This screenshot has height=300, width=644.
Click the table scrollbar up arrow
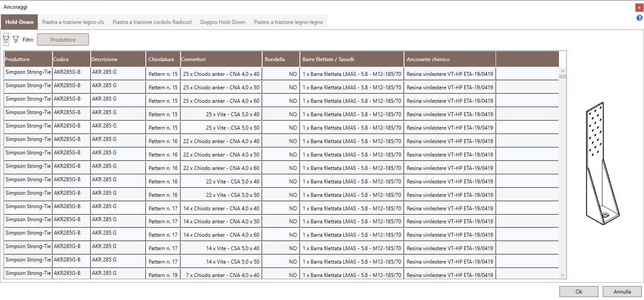point(563,71)
